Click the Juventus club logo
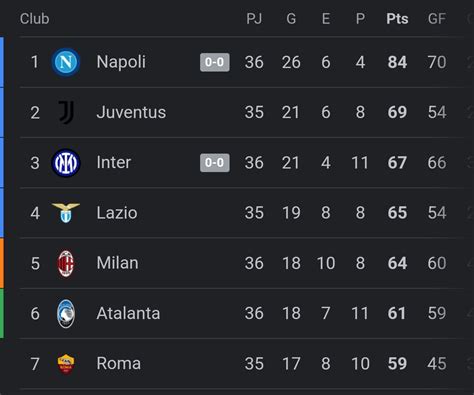 coord(66,112)
